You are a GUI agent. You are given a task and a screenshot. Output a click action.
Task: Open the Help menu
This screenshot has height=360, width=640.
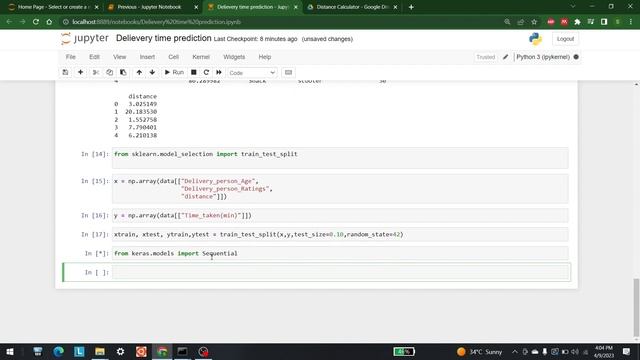coord(264,57)
